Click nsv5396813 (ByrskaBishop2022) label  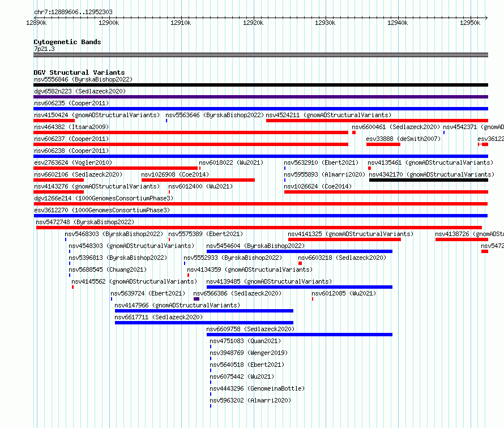tap(118, 258)
